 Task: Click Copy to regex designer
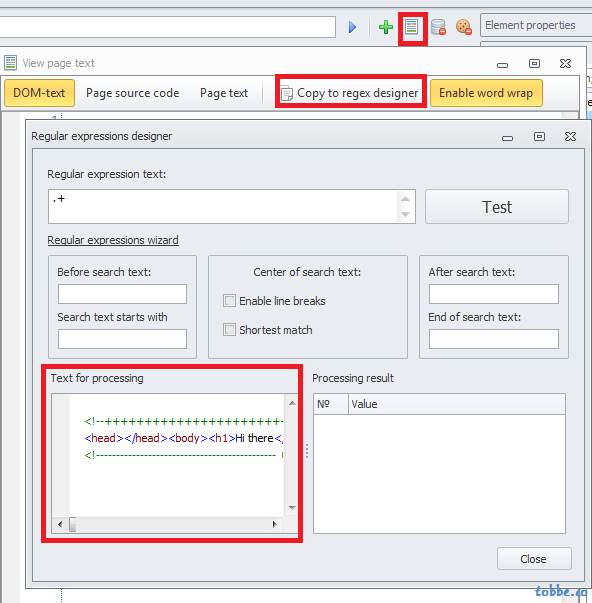coord(350,93)
